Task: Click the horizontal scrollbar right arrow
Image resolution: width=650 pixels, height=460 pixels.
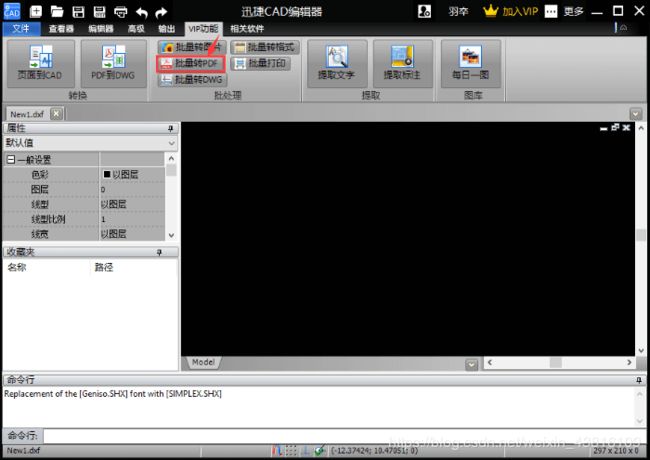Action: (629, 363)
